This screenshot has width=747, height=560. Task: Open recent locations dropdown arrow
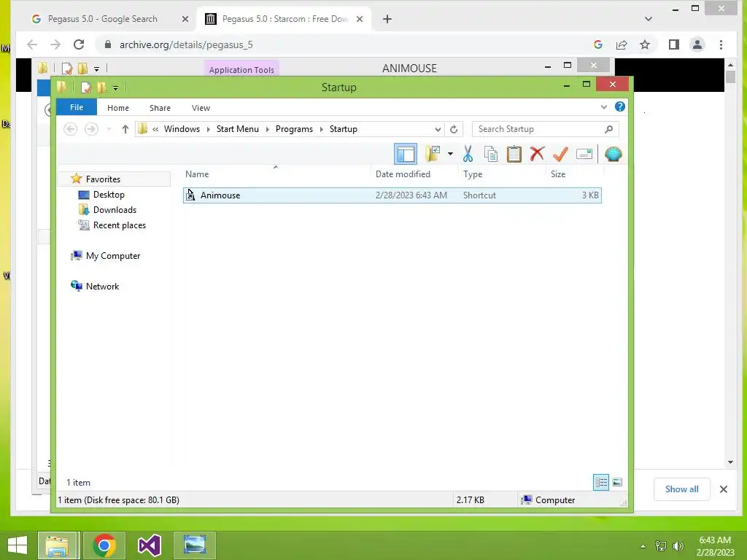point(109,129)
